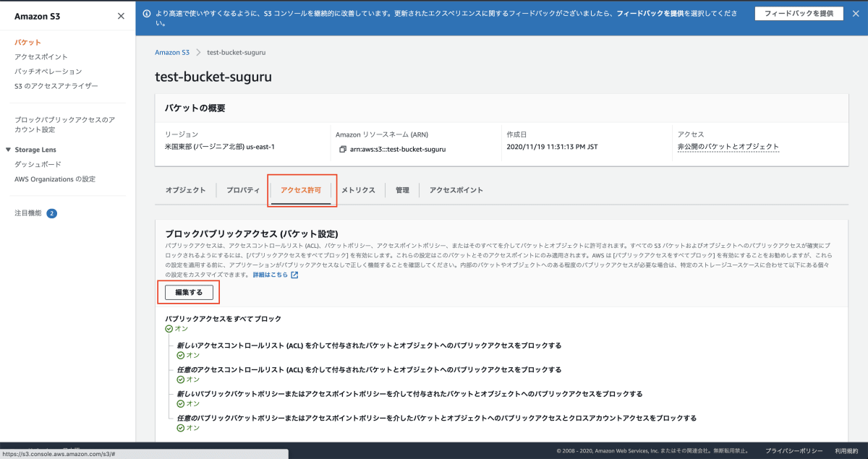Viewport: 868px width, 459px height.
Task: Switch to the プロパティ tab
Action: (x=243, y=190)
